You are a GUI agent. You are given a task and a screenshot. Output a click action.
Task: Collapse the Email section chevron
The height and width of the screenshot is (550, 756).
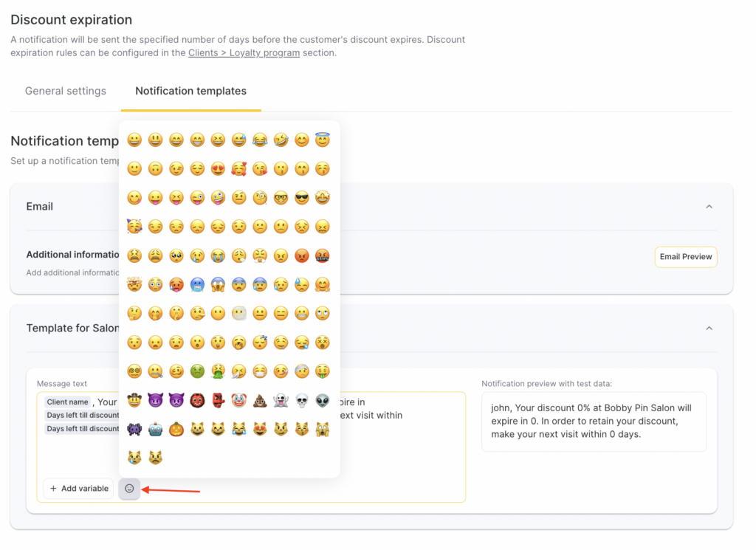tap(709, 207)
